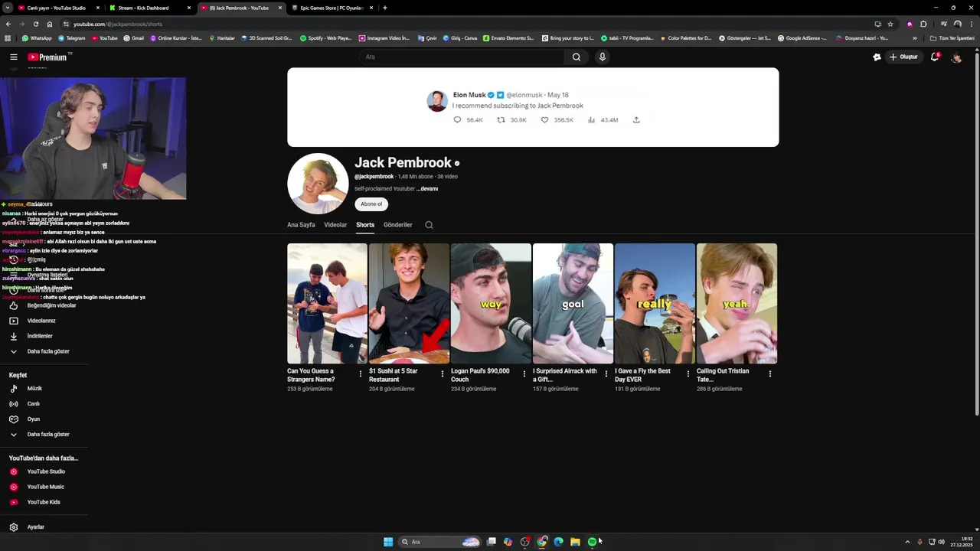Click the retweet icon on the tweet banner
Image resolution: width=980 pixels, height=551 pixels.
coord(501,120)
